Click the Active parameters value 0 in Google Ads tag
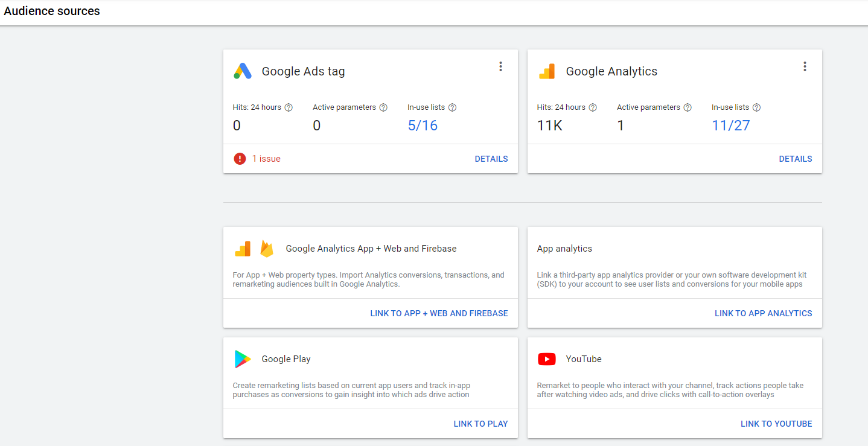This screenshot has width=868, height=446. (316, 126)
